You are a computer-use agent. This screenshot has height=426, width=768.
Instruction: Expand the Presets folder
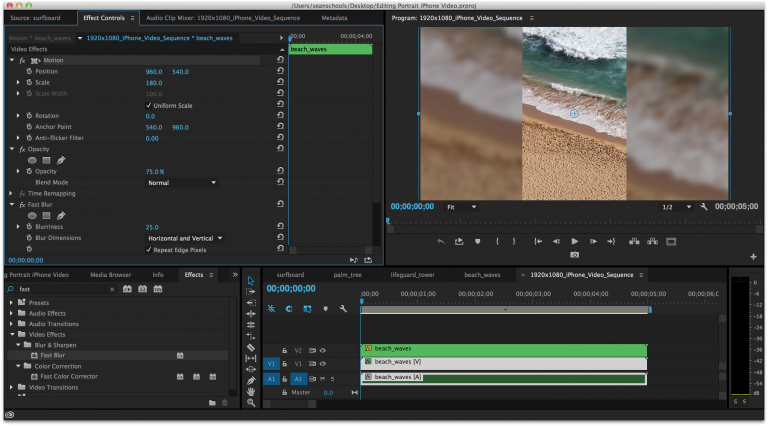tap(11, 303)
